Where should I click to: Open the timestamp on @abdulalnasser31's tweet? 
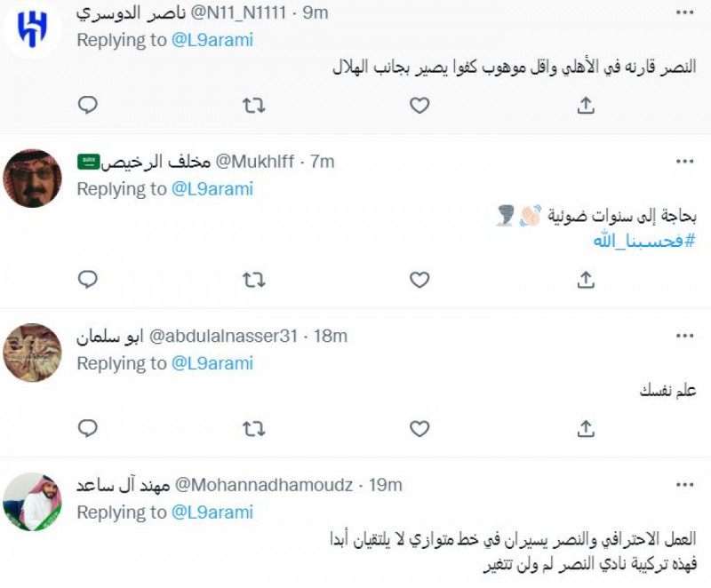[x=332, y=335]
